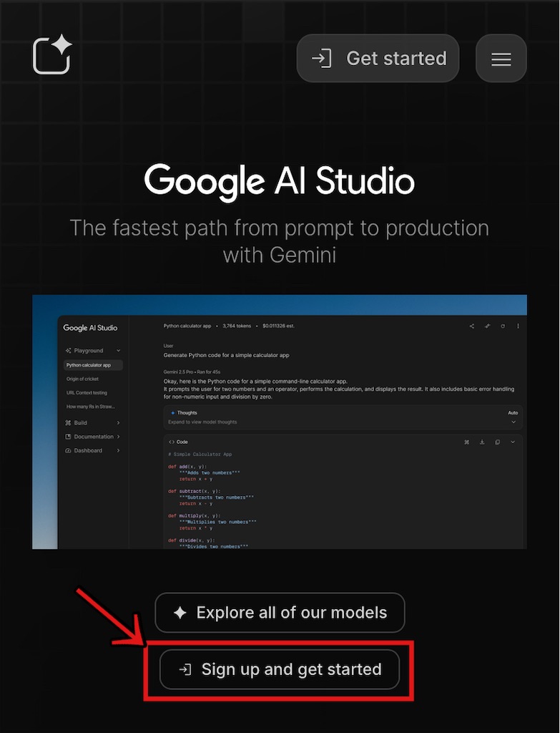The image size is (560, 733).
Task: Click the '# Simple Calculator App' comment line
Action: (200, 454)
